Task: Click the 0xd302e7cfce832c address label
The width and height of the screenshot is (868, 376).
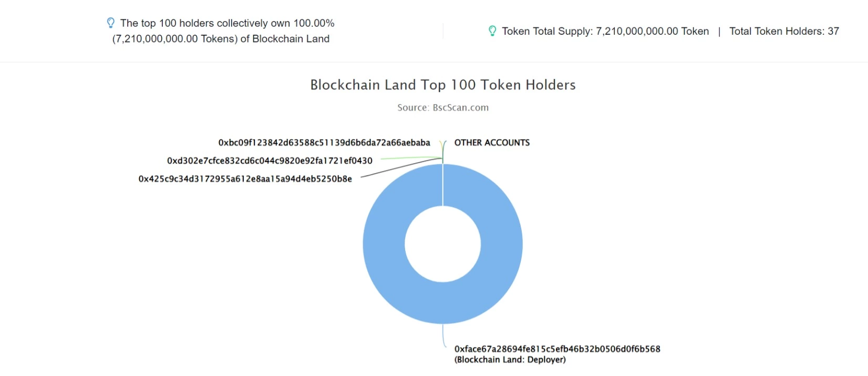Action: click(270, 161)
